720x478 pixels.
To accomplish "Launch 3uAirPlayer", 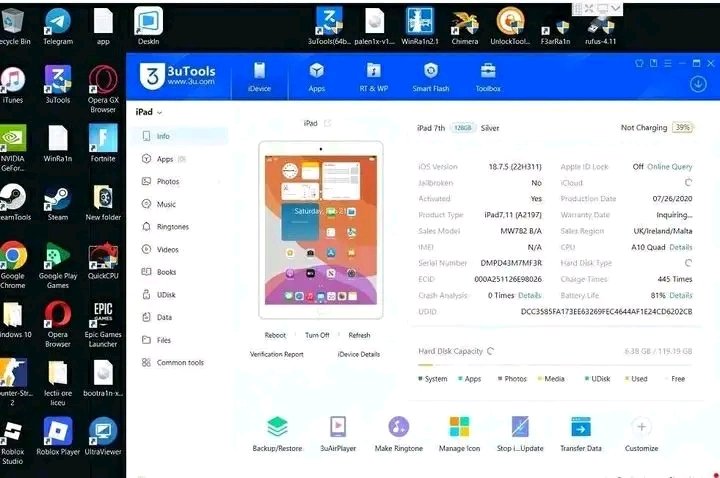I will pos(338,434).
